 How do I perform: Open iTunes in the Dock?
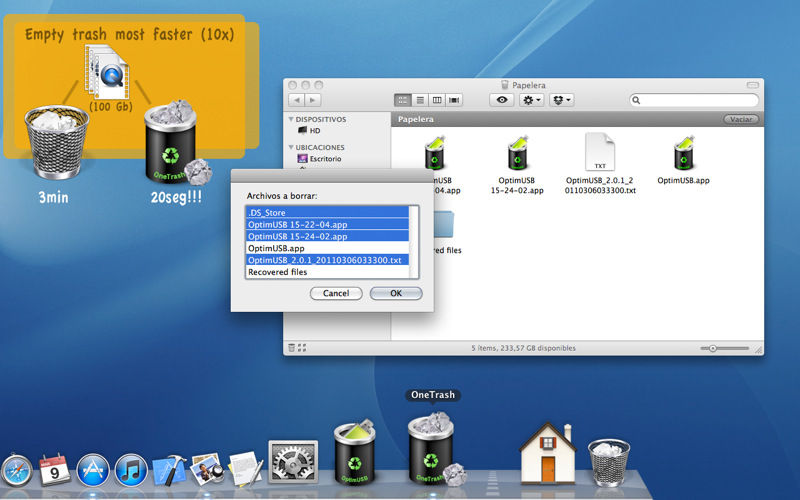[131, 470]
